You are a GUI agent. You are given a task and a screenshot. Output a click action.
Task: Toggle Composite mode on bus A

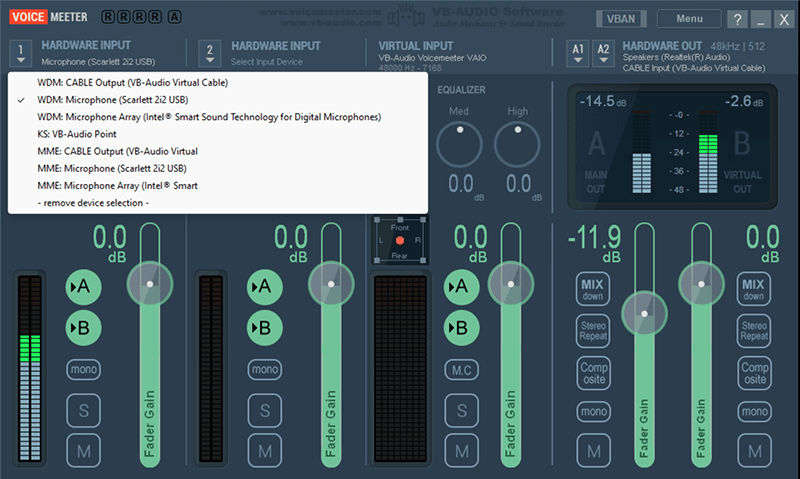pos(593,373)
